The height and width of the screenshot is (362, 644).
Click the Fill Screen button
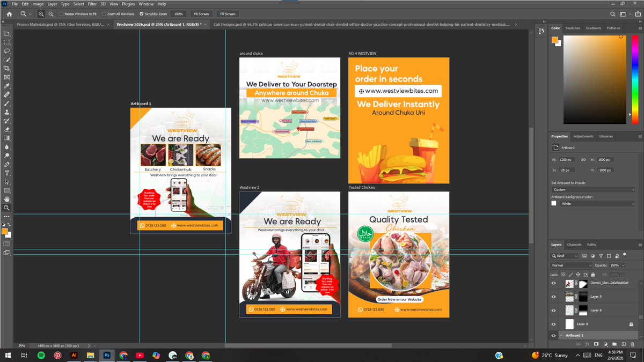point(227,13)
